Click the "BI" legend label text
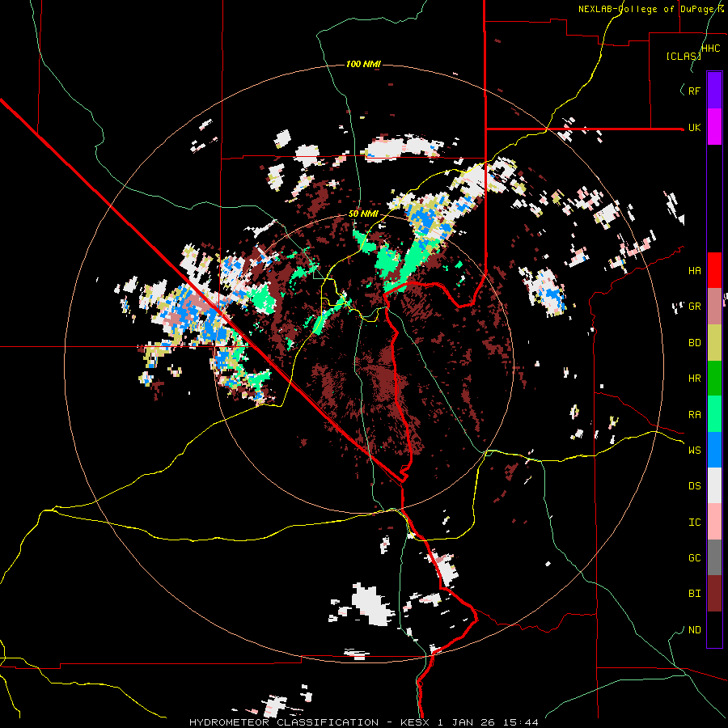Viewport: 728px width, 728px height. [x=694, y=594]
